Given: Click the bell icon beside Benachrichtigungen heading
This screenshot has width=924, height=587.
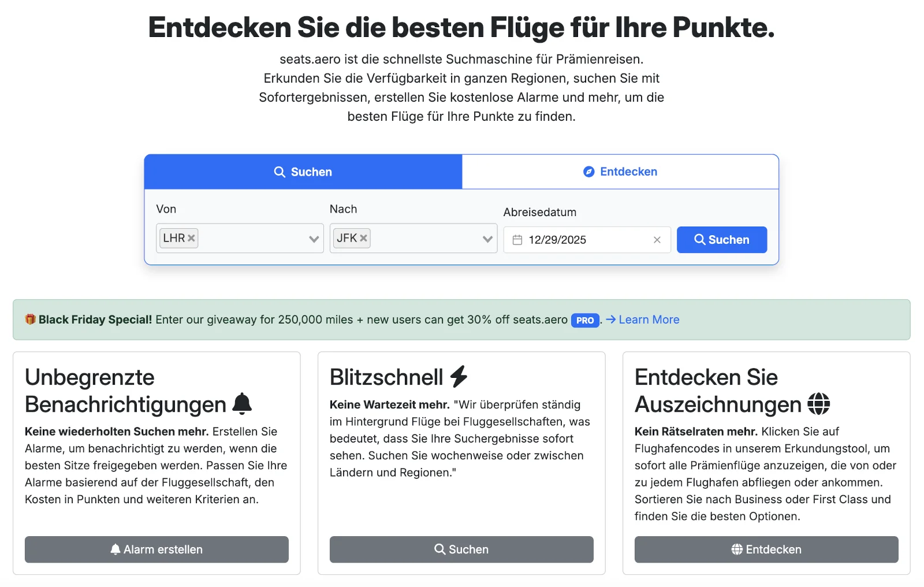Looking at the screenshot, I should pyautogui.click(x=242, y=404).
